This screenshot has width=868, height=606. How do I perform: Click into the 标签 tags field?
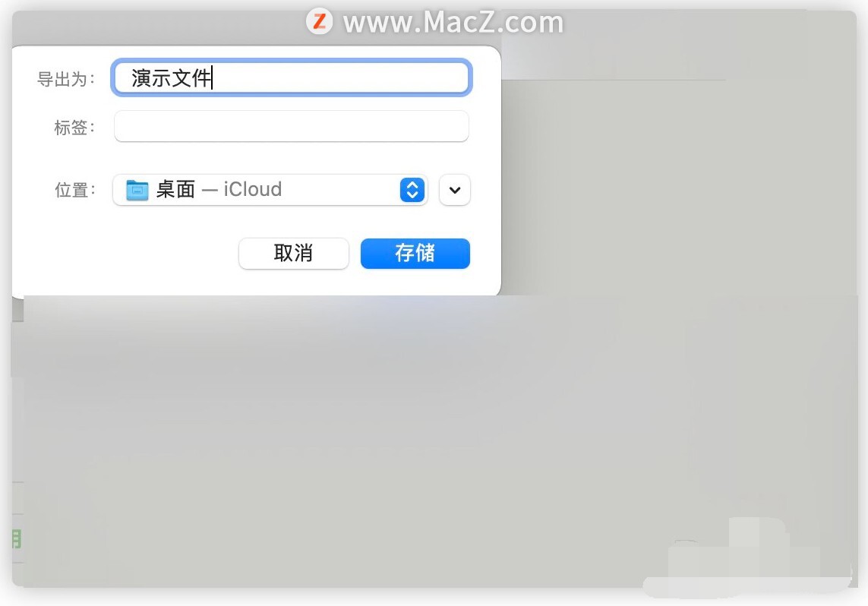pos(291,126)
